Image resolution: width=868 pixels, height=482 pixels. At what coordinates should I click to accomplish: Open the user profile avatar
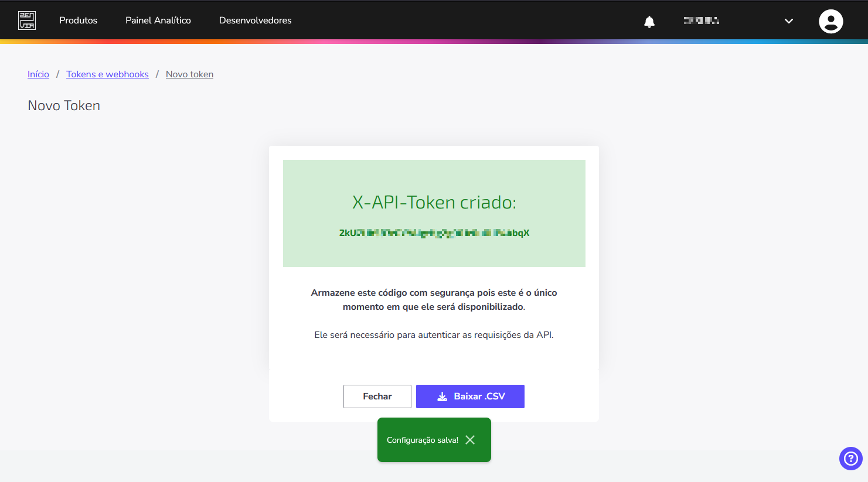pyautogui.click(x=830, y=21)
